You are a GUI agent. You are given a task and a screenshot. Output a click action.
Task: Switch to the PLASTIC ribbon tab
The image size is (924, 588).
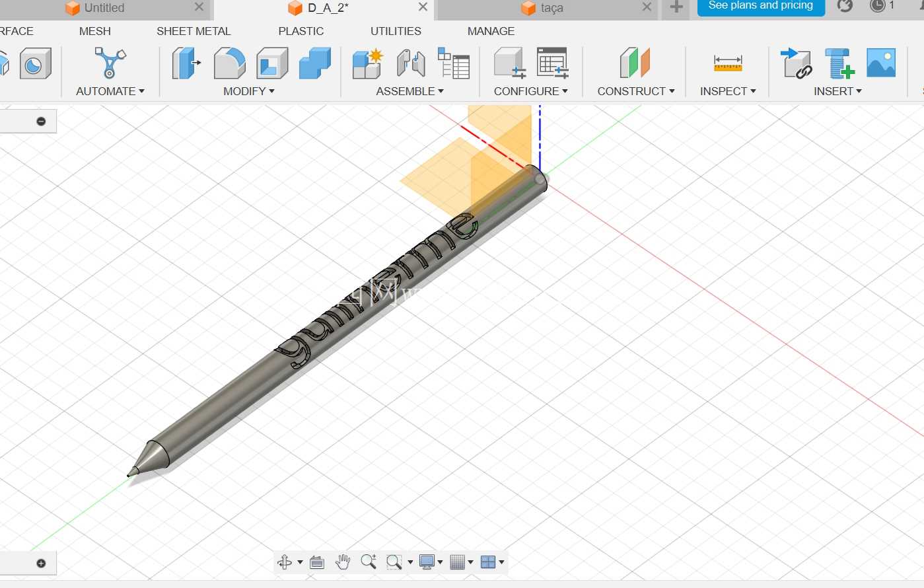(x=301, y=31)
